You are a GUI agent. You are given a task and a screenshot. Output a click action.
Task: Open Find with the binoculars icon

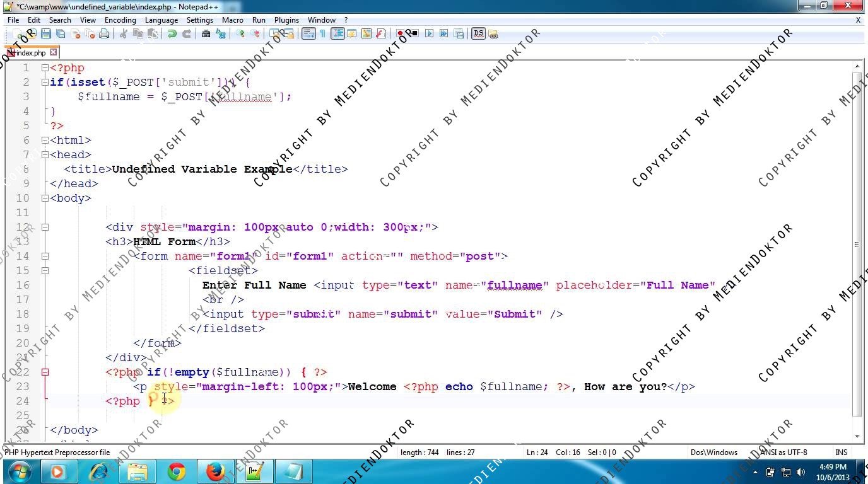(206, 34)
